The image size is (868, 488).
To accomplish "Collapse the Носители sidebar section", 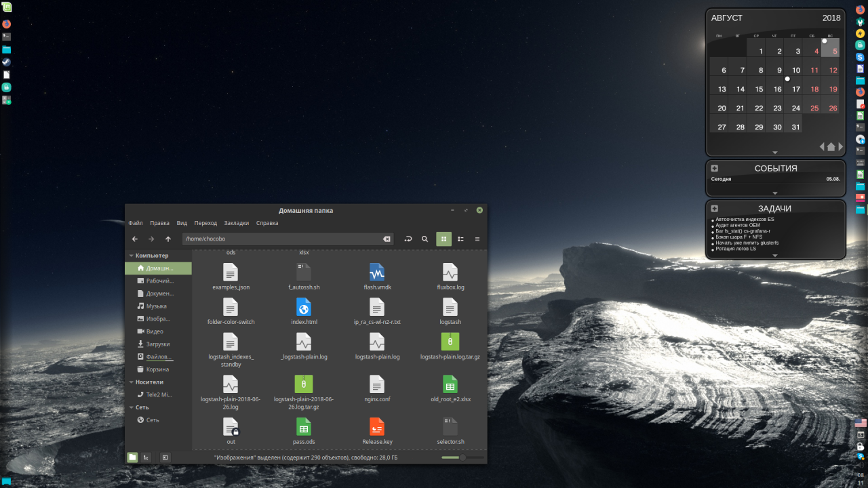I will pos(131,382).
